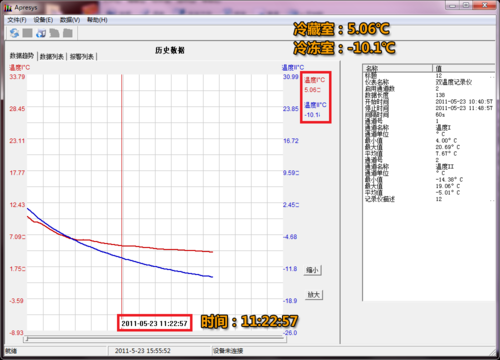Click the 名称 column header in properties
Image resolution: width=500 pixels, height=360 pixels.
click(397, 68)
